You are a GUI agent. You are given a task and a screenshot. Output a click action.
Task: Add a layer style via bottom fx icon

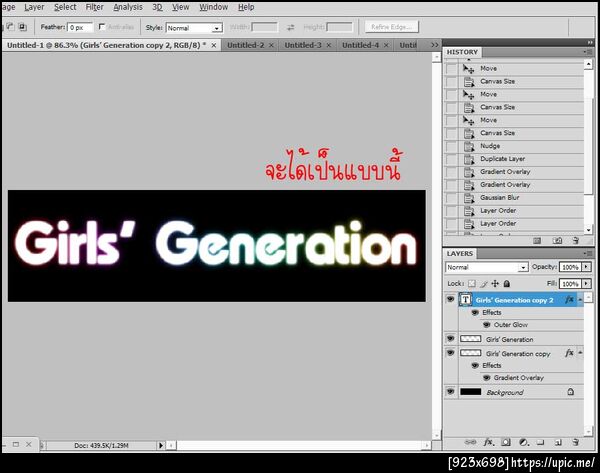coord(489,442)
